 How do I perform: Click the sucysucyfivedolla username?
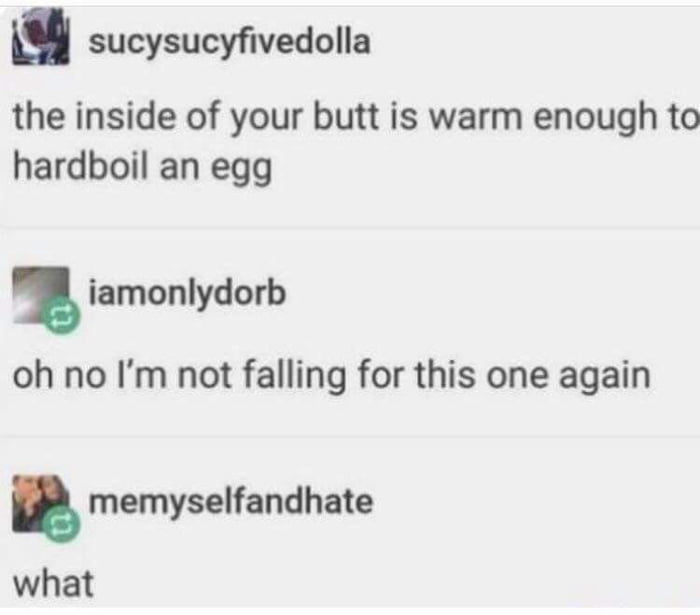coord(229,42)
